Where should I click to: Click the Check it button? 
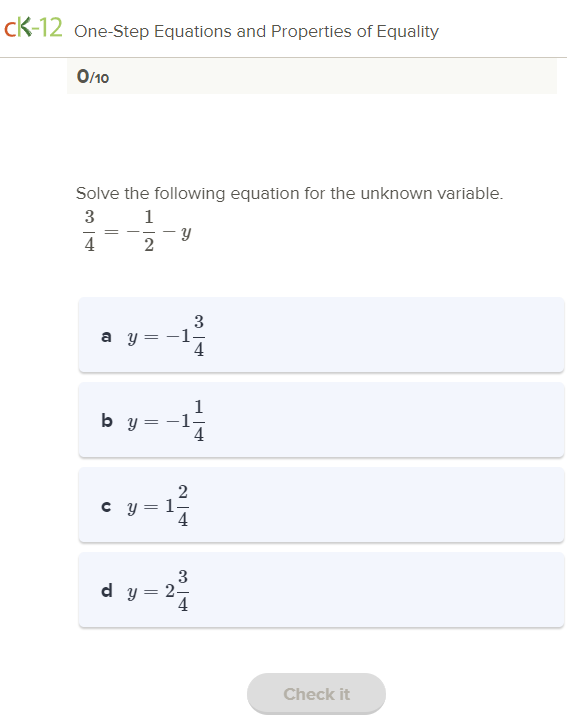coord(316,694)
